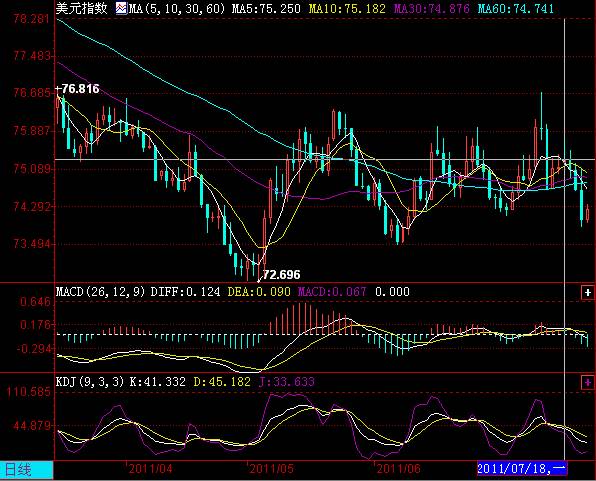Select the MA5:75.250 white legend
The image size is (596, 481).
pos(266,8)
